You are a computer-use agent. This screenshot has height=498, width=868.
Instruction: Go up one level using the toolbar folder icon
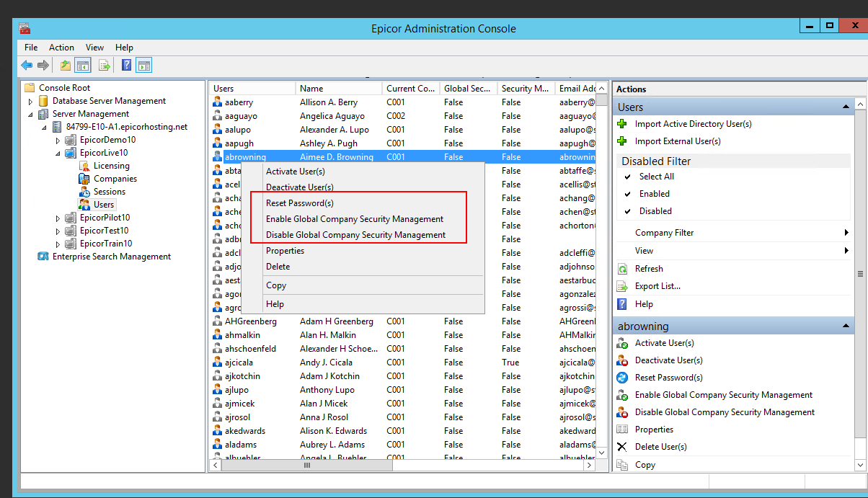tap(66, 66)
